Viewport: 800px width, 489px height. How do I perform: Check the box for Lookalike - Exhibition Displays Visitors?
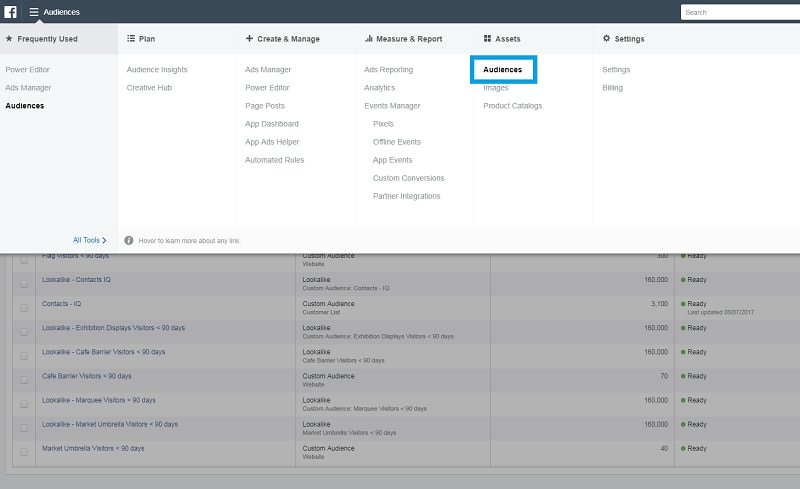coord(24,332)
